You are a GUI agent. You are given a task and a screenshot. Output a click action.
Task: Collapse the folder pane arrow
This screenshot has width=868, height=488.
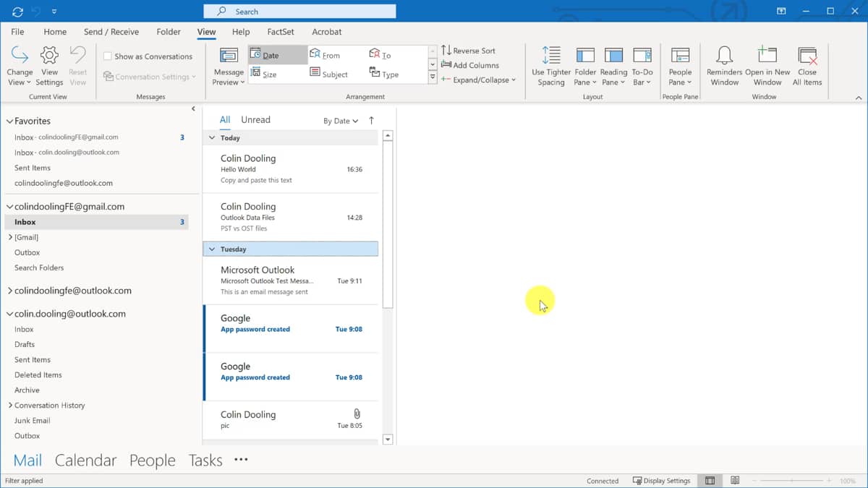tap(193, 108)
